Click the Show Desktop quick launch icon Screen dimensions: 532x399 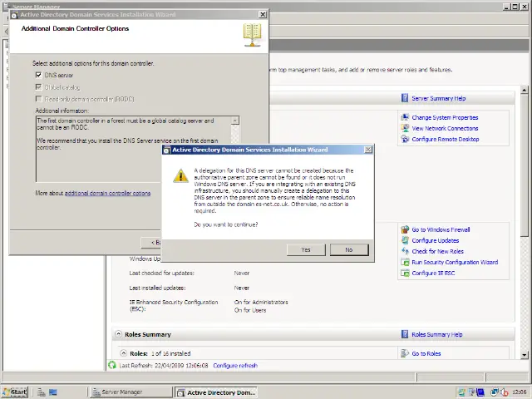(x=53, y=392)
